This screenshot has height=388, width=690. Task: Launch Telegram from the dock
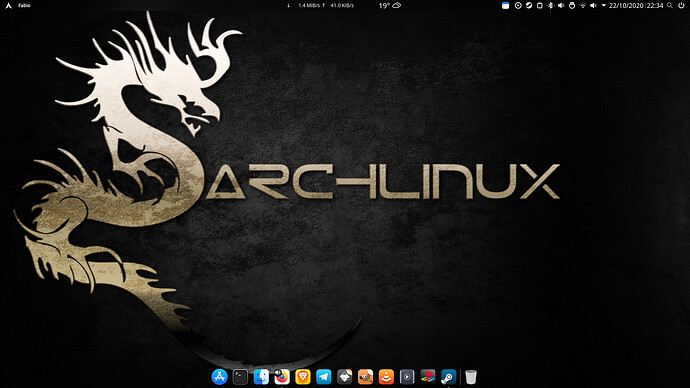tap(323, 377)
